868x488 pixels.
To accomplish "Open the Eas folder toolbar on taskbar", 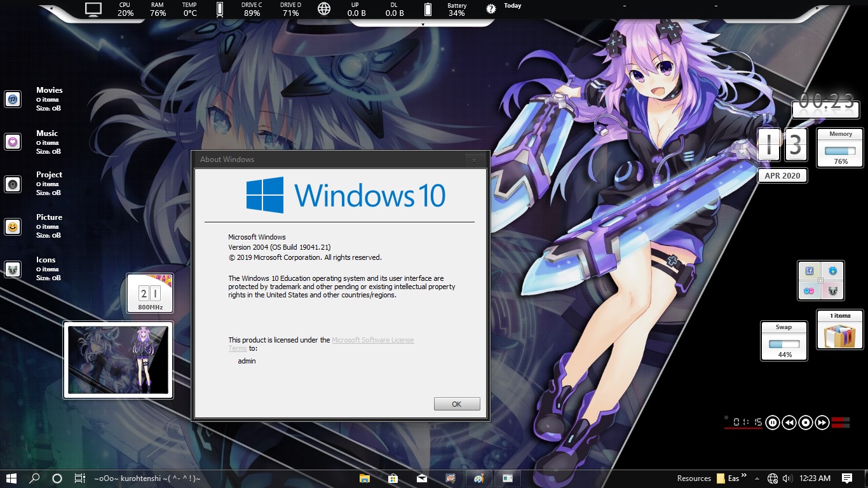I will [x=728, y=478].
